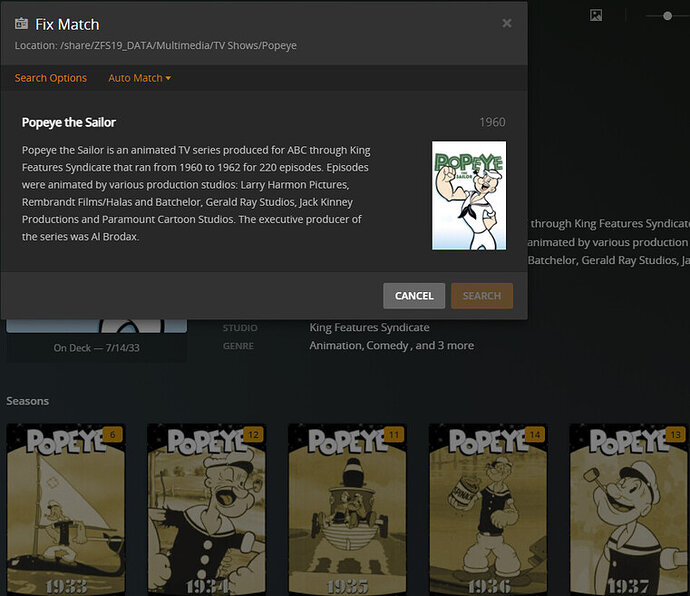The image size is (690, 596).
Task: Click the image view icon at top right
Action: pos(596,15)
